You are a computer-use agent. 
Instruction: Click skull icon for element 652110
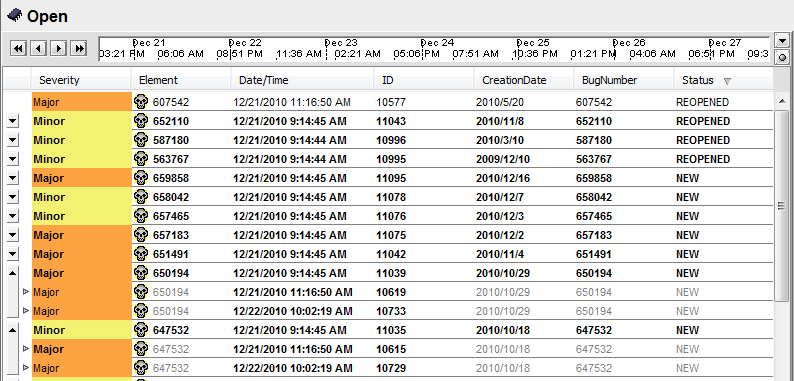(141, 121)
